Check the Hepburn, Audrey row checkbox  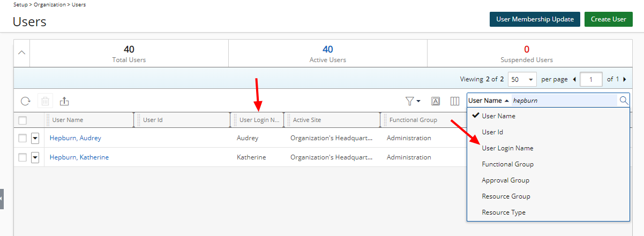tap(23, 138)
